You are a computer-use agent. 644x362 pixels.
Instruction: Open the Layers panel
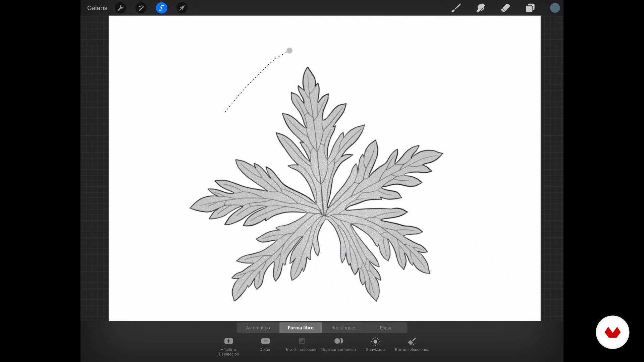(530, 8)
